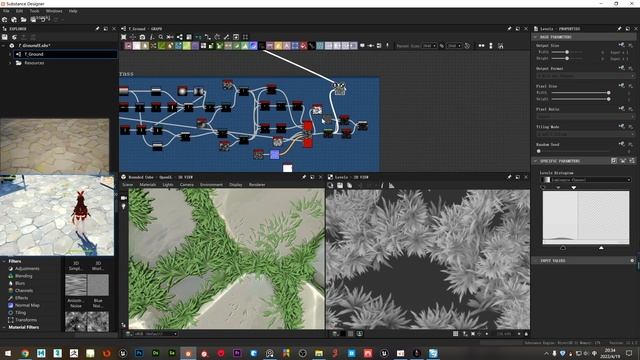640x360 pixels.
Task: Open Tiling Mode dropdown
Action: 585,134
